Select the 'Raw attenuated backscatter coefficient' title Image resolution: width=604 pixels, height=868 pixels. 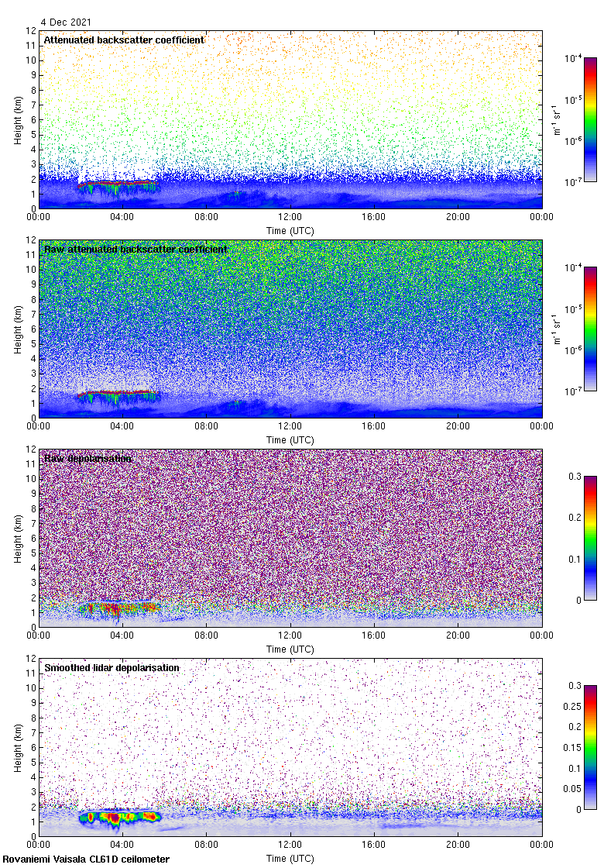[136, 249]
